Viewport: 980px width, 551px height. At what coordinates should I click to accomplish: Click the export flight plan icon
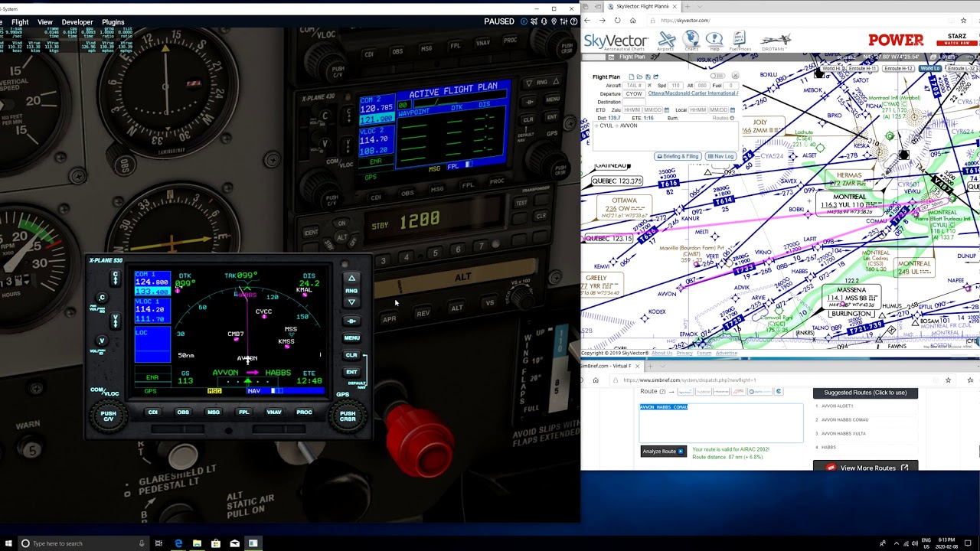point(655,77)
